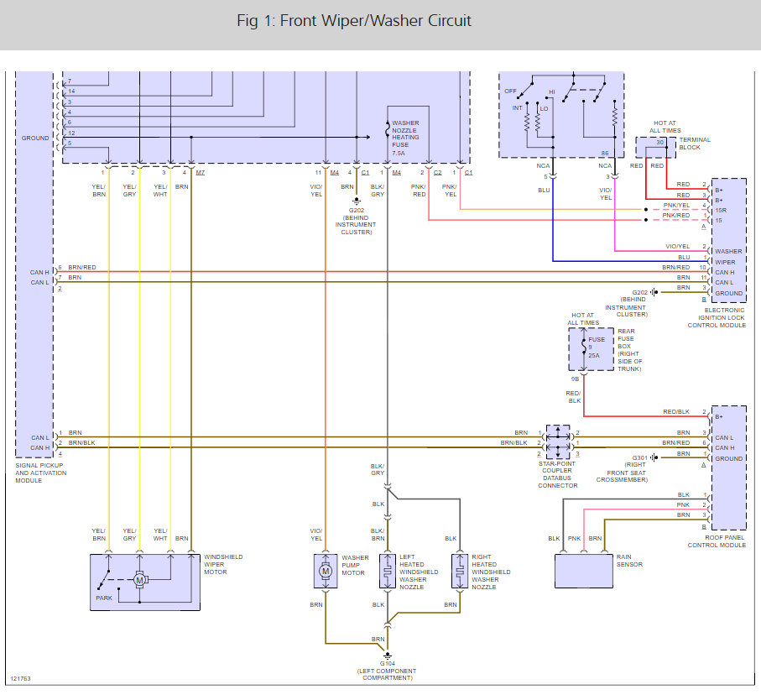761x700 pixels.
Task: Click the "OFF" switch position label
Action: point(511,91)
